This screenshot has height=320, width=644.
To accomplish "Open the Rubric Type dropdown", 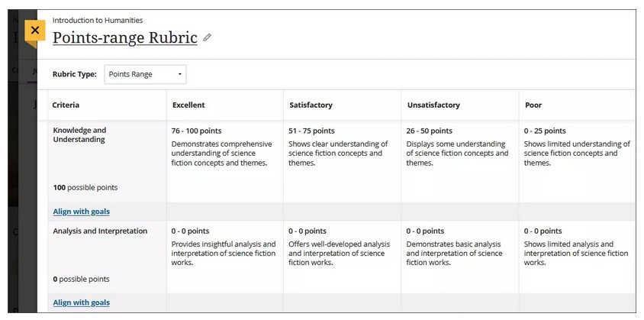I will 145,74.
